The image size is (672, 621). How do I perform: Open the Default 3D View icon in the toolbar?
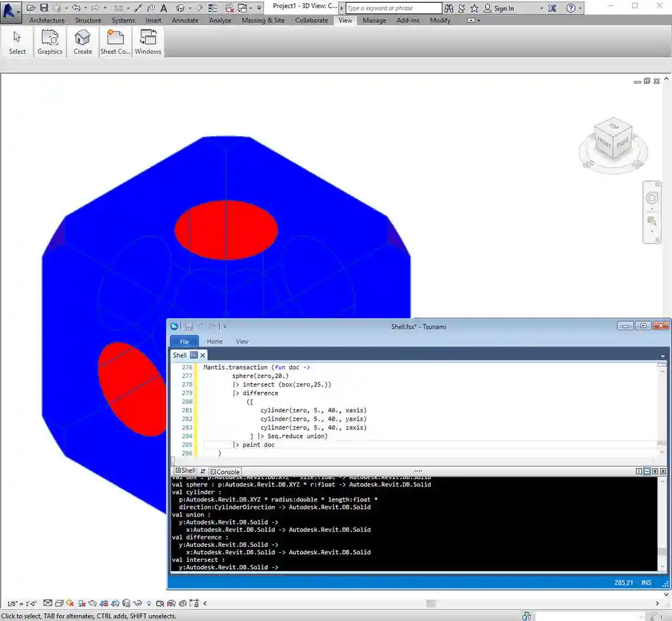(181, 8)
